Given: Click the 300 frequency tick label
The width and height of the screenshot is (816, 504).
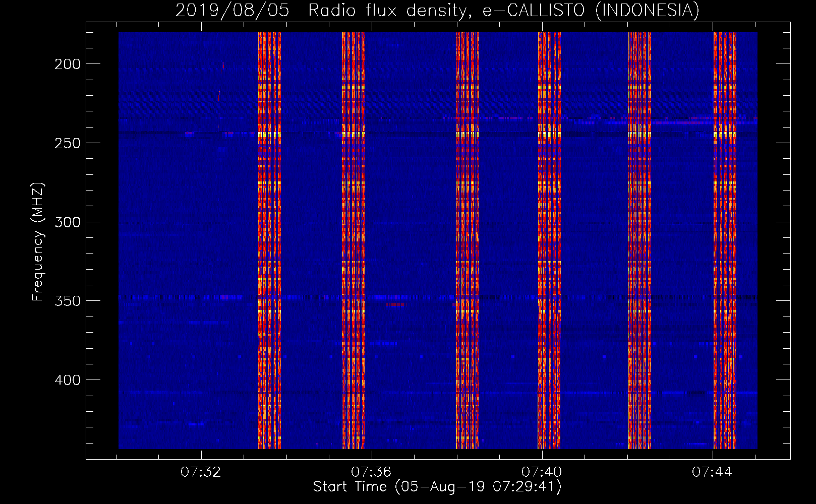Looking at the screenshot, I should [x=68, y=222].
